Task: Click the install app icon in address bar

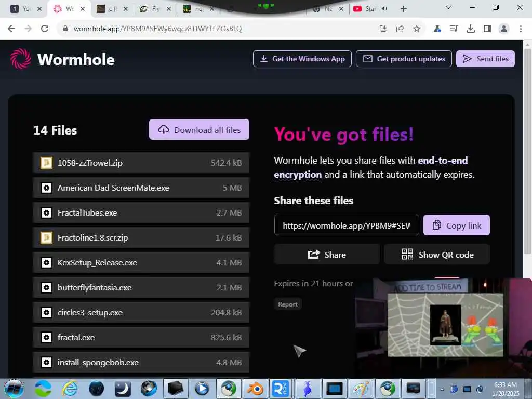Action: (x=383, y=29)
